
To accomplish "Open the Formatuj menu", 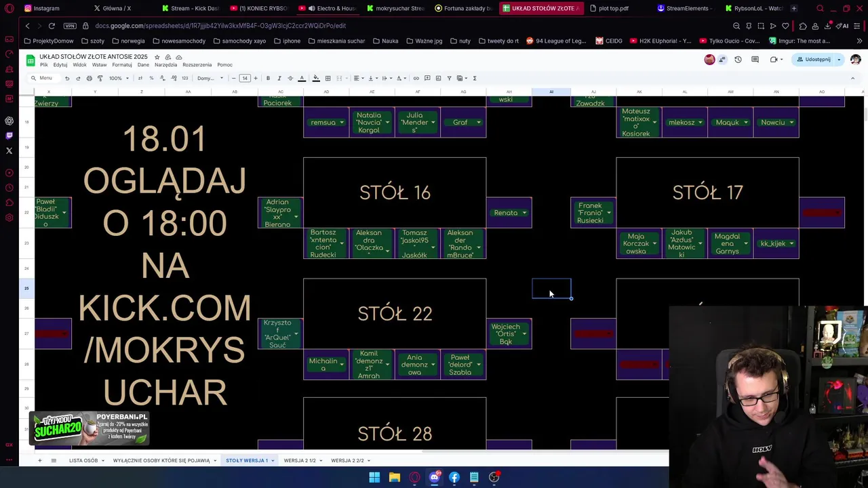I will [x=122, y=65].
